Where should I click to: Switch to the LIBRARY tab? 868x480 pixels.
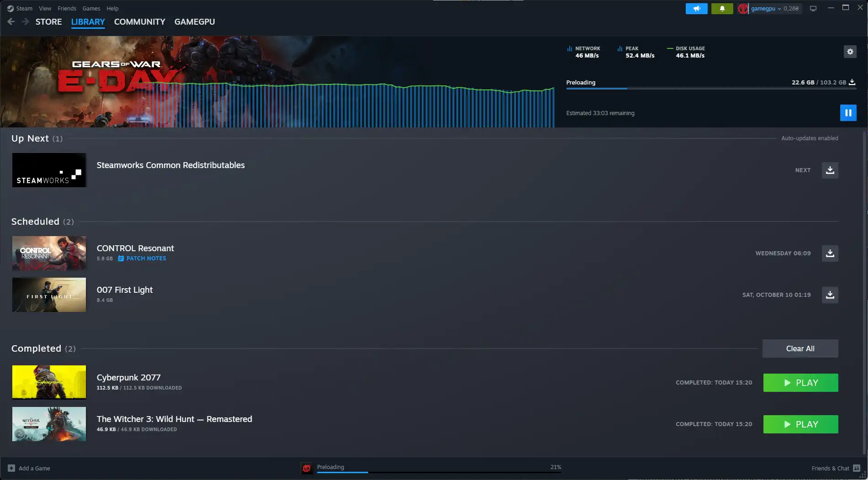coord(88,21)
